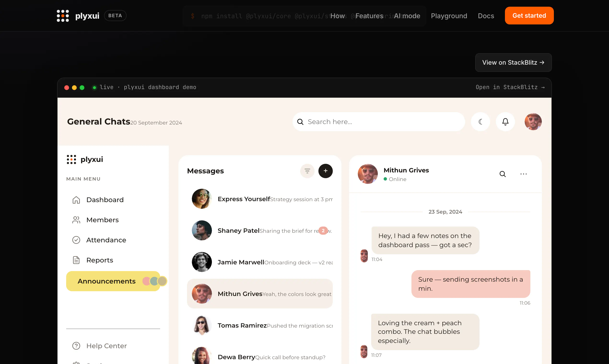Click the Reports document icon
The width and height of the screenshot is (609, 364).
76,260
